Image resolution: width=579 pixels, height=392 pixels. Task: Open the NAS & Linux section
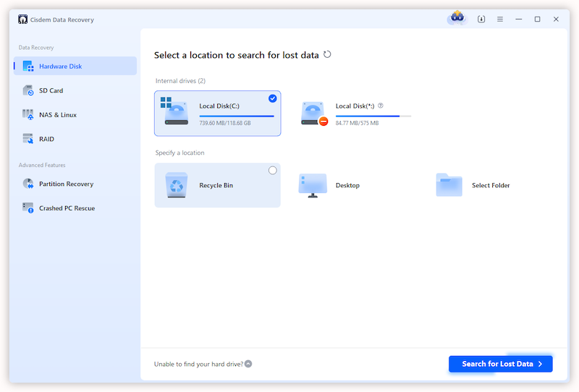[57, 114]
